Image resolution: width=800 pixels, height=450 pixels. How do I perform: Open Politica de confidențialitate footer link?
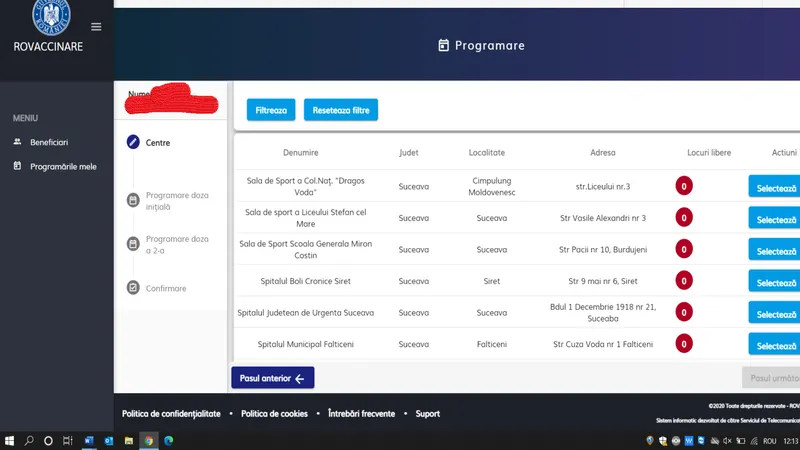pyautogui.click(x=171, y=414)
